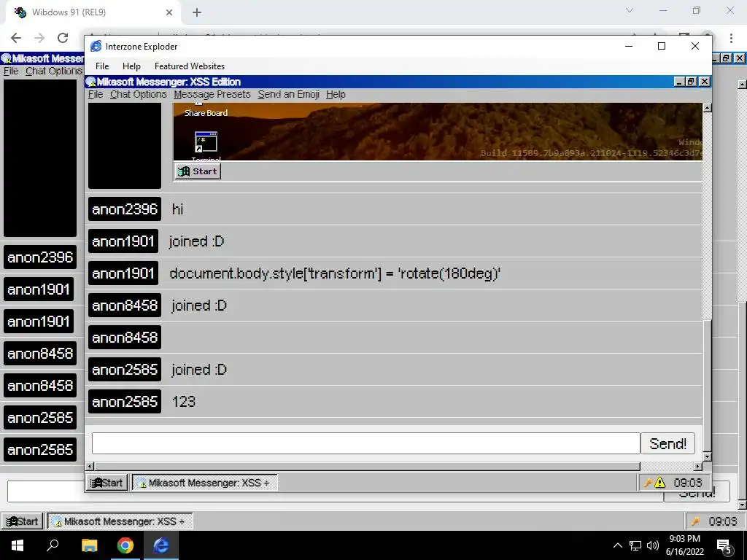Click the up arrow of the front chat scrollbar

(x=708, y=108)
